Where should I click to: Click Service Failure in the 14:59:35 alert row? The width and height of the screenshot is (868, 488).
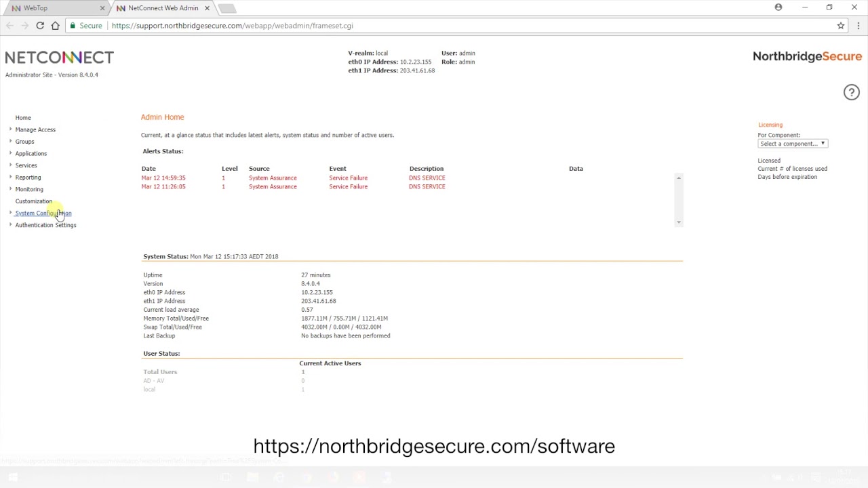coord(349,178)
